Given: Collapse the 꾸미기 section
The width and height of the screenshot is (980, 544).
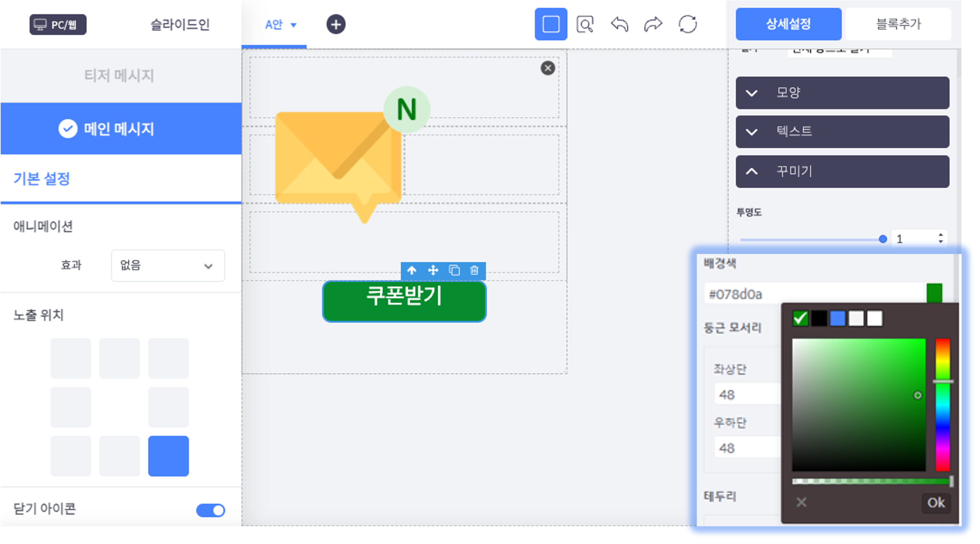Looking at the screenshot, I should 842,171.
